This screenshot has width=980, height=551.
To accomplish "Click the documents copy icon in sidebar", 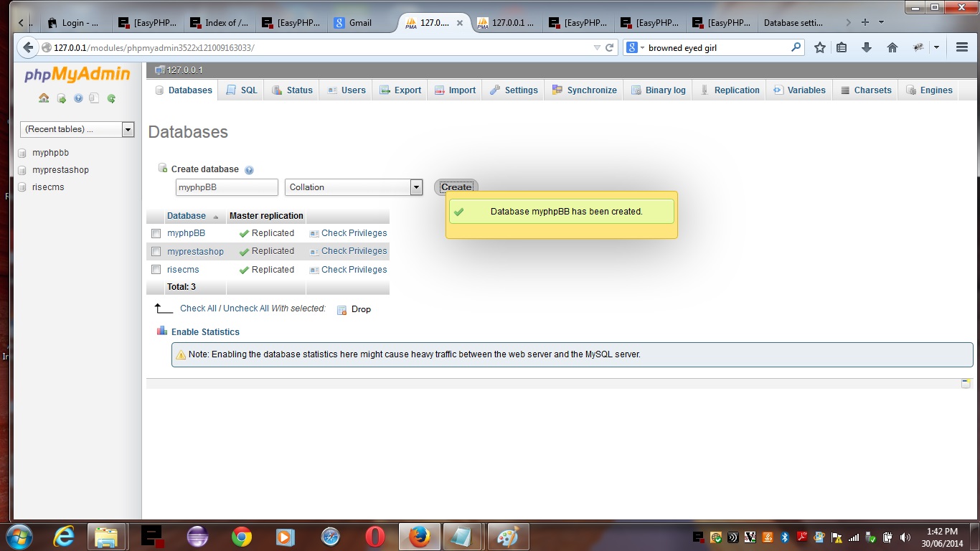I will [94, 98].
